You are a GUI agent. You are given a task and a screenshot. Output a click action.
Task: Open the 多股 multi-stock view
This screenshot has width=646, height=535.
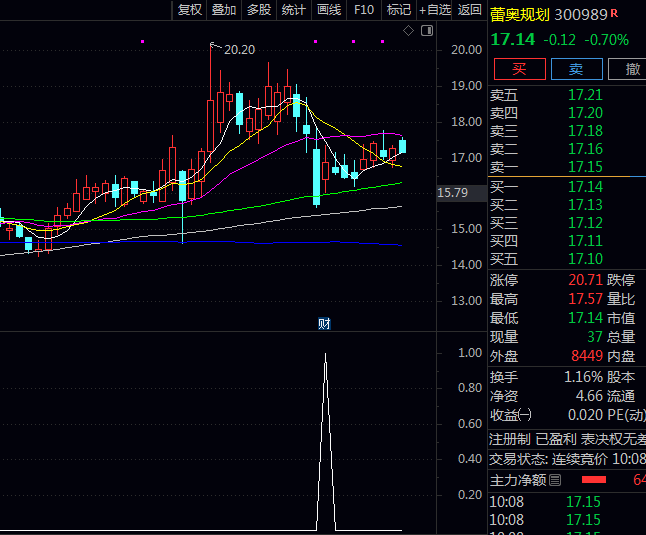(x=259, y=10)
